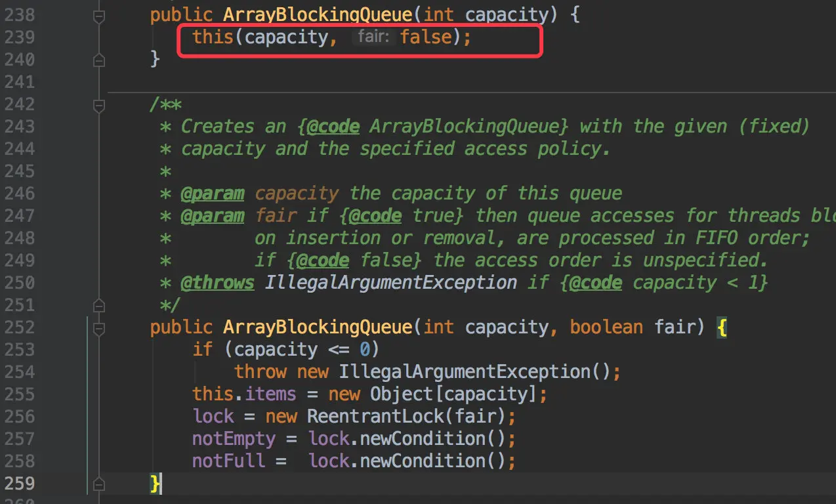Screen dimensions: 836x504
Task: Click the highlighted closing brace on line 259
Action: pos(156,484)
